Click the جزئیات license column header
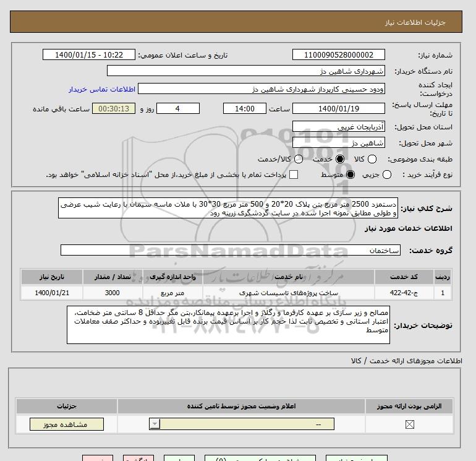476x461 pixels. click(67, 406)
